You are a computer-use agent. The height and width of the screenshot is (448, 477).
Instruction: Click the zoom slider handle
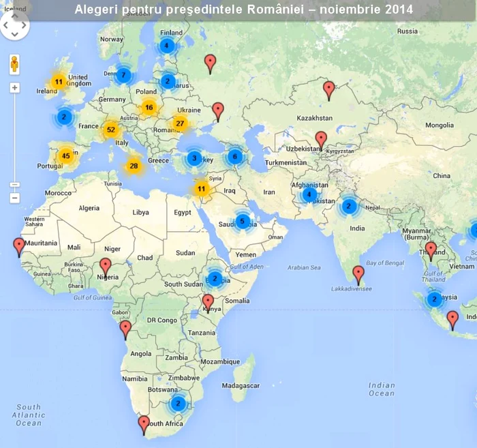(x=14, y=185)
